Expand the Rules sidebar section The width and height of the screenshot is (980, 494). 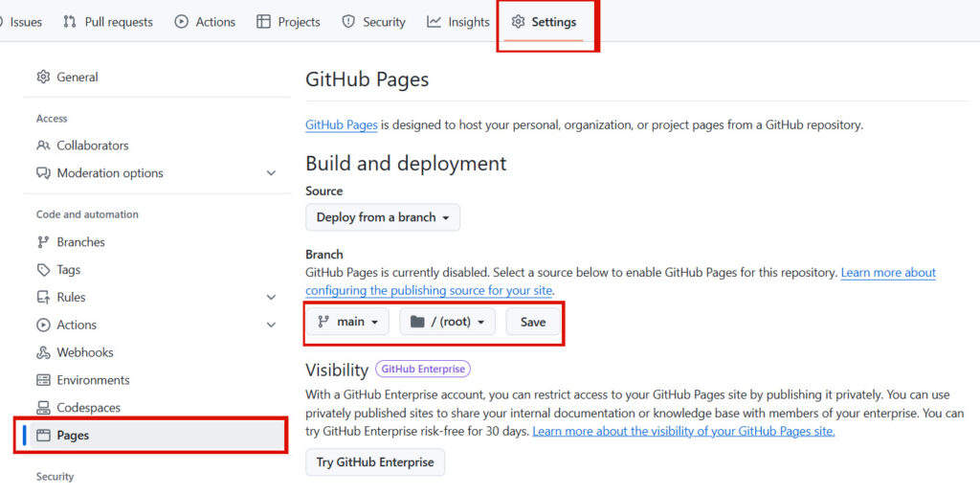pyautogui.click(x=271, y=298)
